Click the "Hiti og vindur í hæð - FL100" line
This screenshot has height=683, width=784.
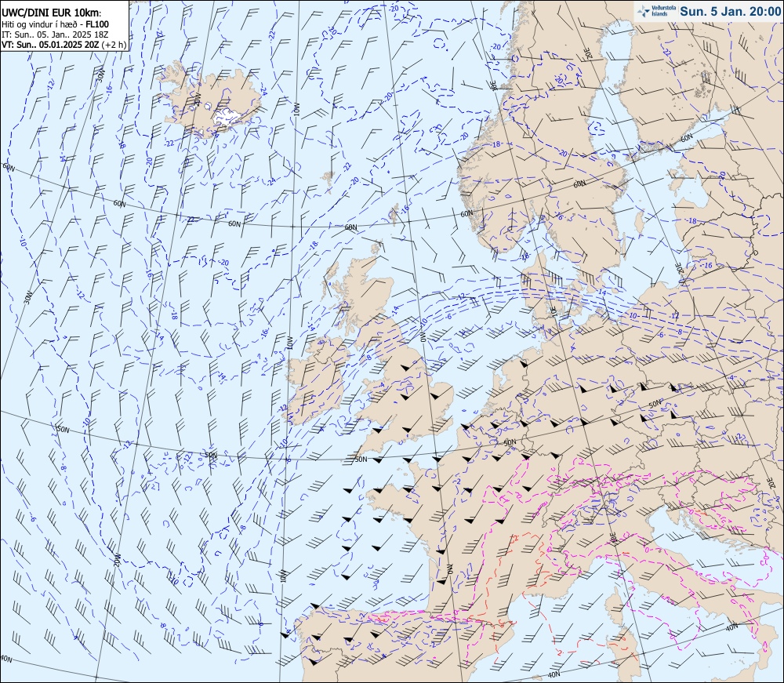coord(55,24)
